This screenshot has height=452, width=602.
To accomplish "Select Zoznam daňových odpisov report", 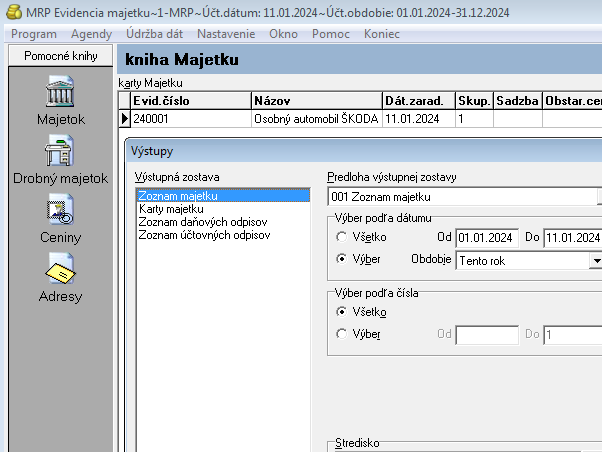I will (223, 222).
